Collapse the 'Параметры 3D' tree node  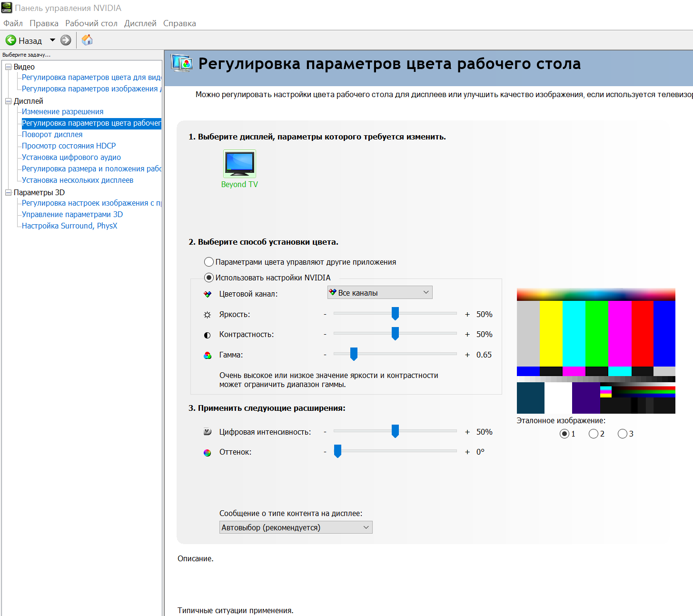coord(8,193)
